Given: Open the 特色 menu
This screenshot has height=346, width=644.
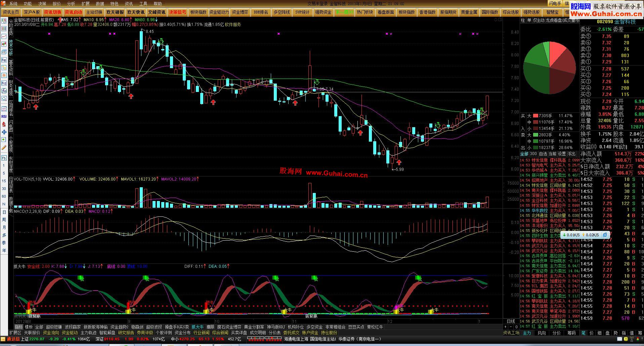Looking at the screenshot, I should click(x=114, y=4).
